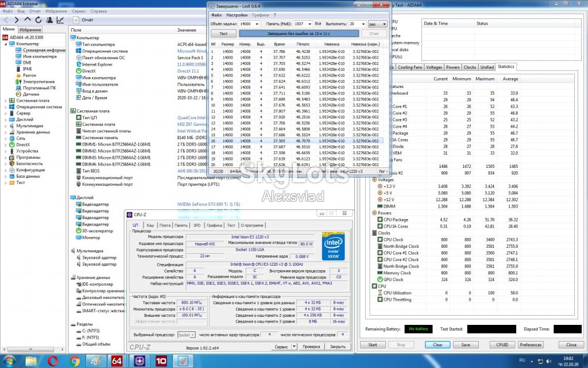The image size is (588, 368).
Task: Switch to the Избранное tab in AIDA64
Action: point(30,29)
